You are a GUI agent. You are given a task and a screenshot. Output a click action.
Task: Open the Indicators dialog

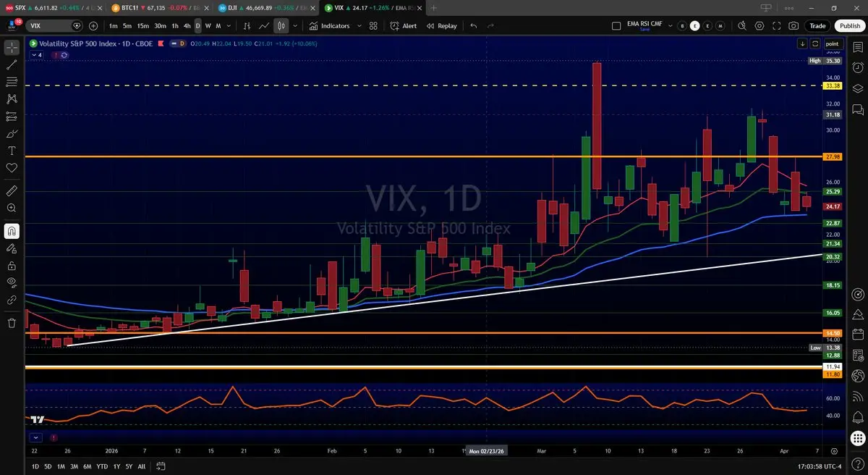[x=329, y=25]
